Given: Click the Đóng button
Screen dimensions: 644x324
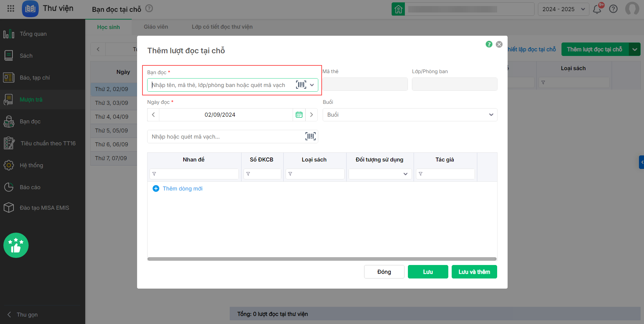Looking at the screenshot, I should [384, 272].
